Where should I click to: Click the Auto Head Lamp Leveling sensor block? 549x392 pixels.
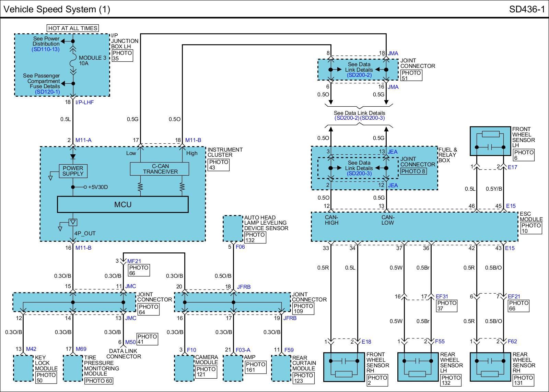coord(233,228)
